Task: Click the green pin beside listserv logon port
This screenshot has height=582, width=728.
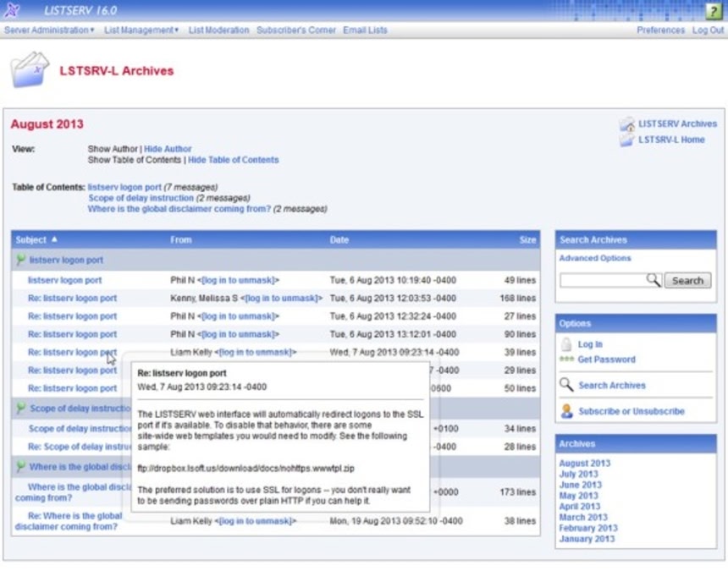Action: click(20, 260)
